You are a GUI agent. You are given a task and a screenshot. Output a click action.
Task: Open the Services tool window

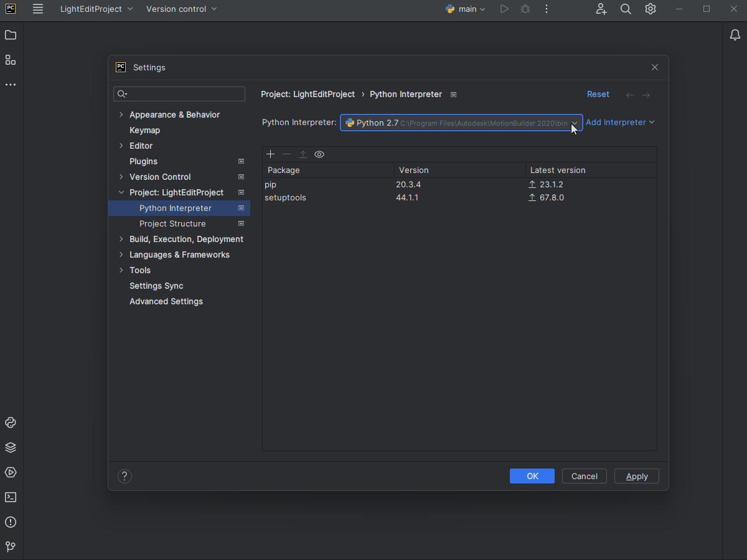tap(11, 472)
